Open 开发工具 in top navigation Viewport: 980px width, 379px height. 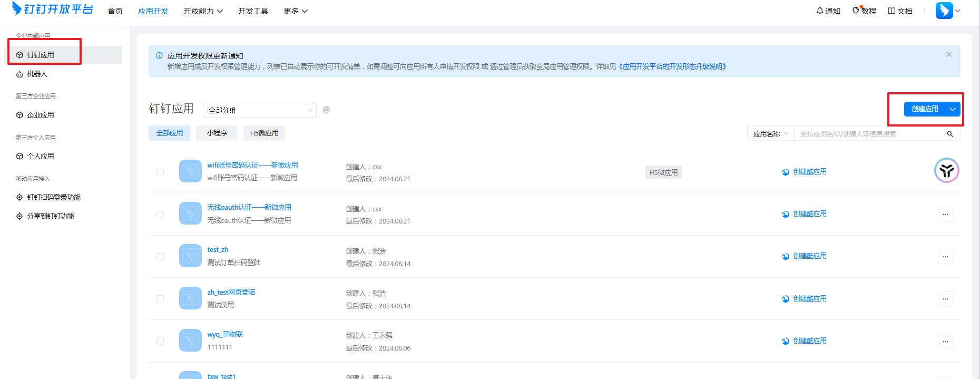[x=253, y=11]
